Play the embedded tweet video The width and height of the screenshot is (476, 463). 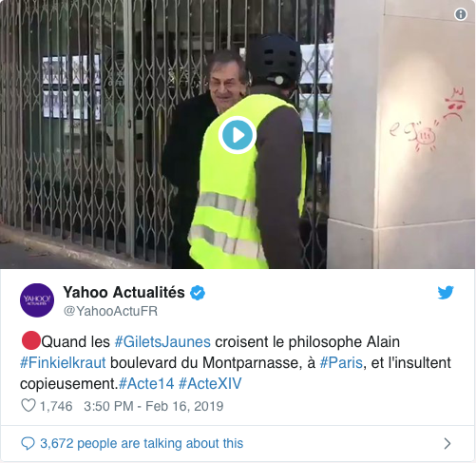[x=238, y=135]
